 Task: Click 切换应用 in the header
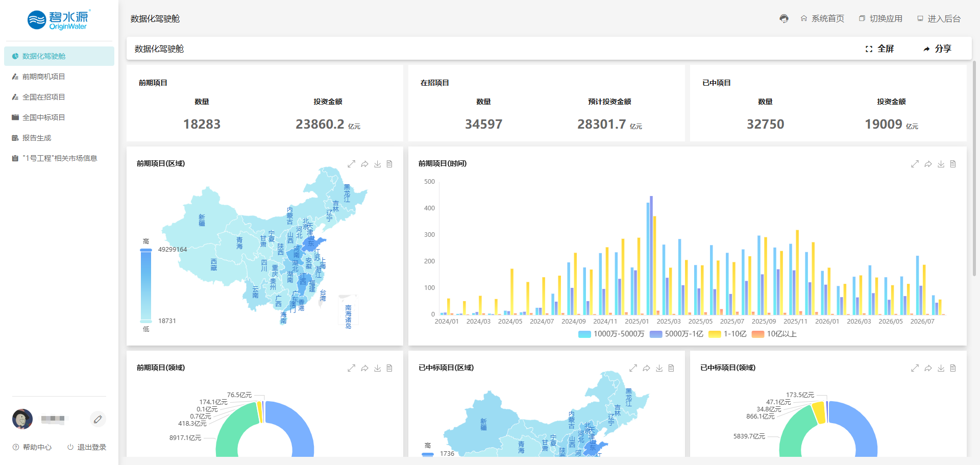(880, 19)
